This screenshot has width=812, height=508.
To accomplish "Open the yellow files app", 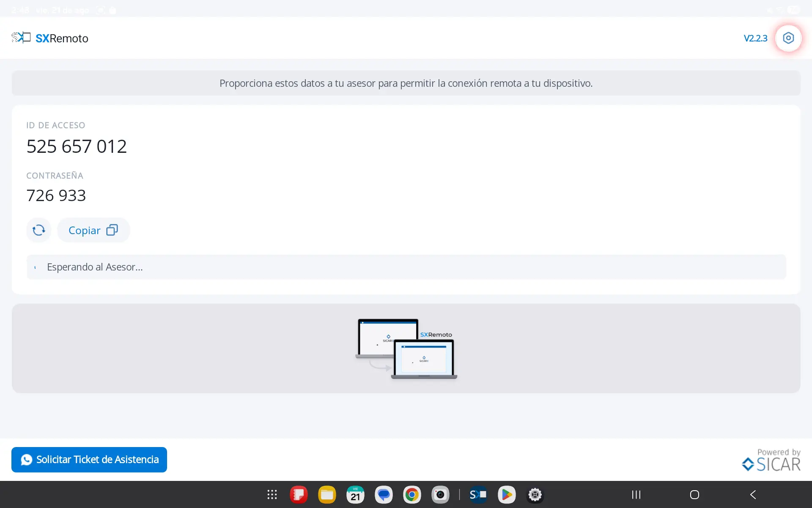I will pyautogui.click(x=327, y=494).
